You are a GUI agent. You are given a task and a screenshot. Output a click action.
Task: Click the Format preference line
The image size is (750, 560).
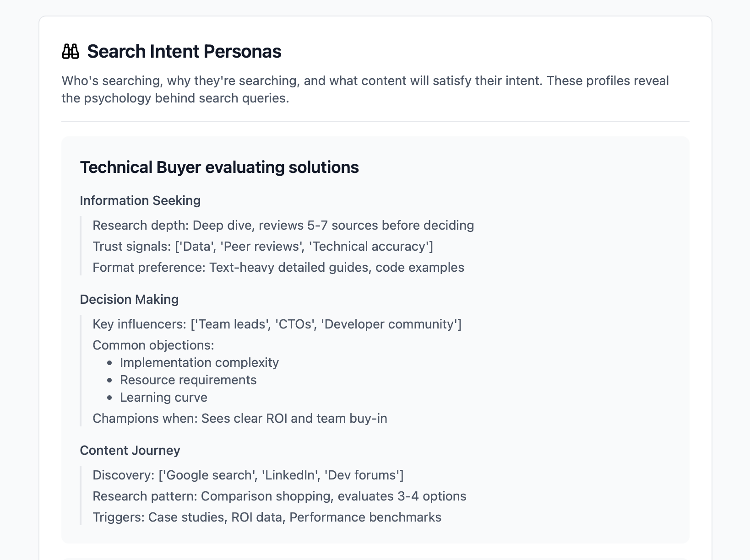click(278, 267)
